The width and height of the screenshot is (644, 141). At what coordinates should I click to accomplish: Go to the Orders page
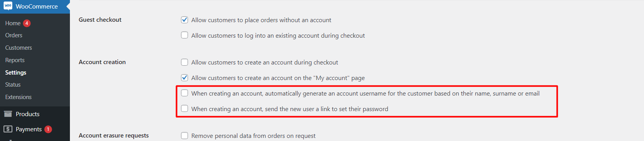tap(14, 35)
